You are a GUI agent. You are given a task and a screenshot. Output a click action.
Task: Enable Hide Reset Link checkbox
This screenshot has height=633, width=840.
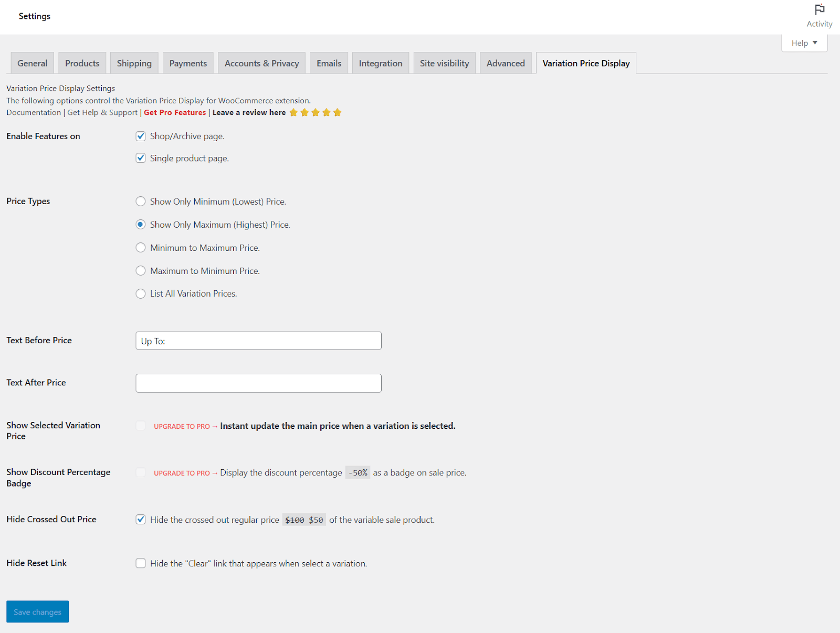(141, 563)
